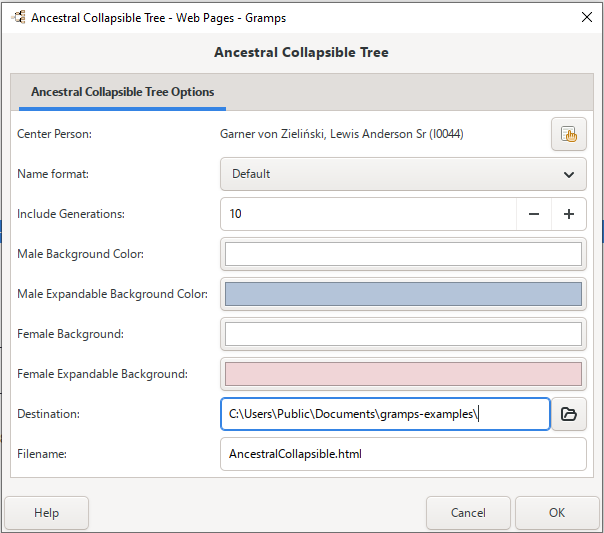604x533 pixels.
Task: Pick the Female Expandable Background swatch
Action: click(403, 374)
